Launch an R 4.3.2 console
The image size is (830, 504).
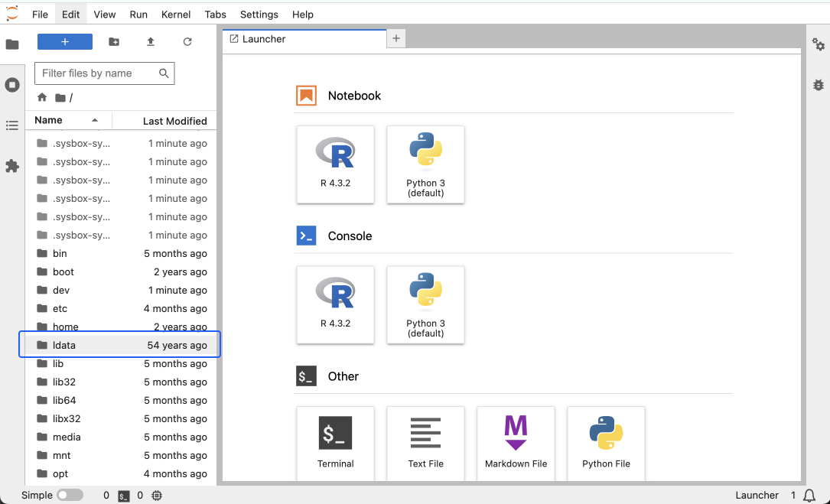(x=336, y=305)
